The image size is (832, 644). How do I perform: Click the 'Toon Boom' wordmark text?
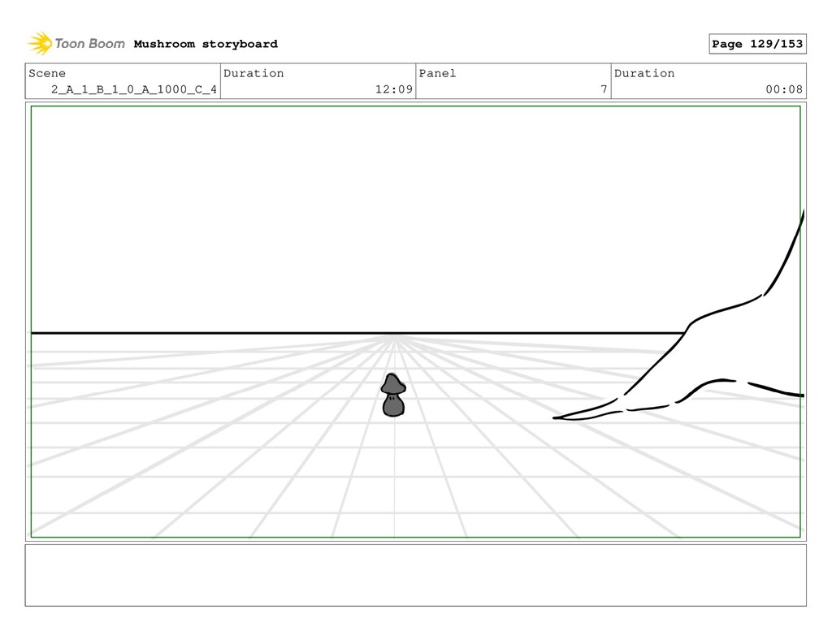(89, 44)
